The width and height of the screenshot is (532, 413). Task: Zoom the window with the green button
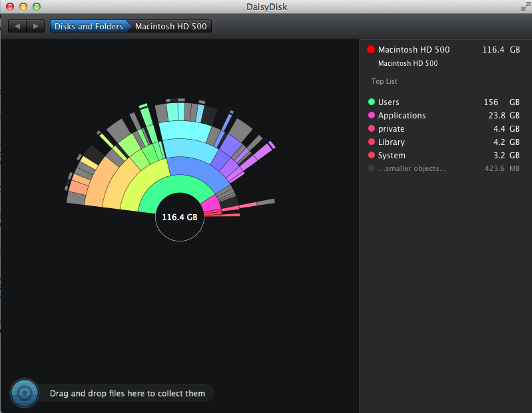click(37, 7)
